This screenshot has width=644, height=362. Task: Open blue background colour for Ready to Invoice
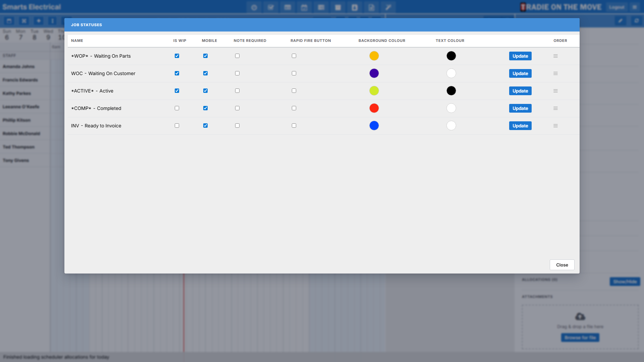(374, 126)
